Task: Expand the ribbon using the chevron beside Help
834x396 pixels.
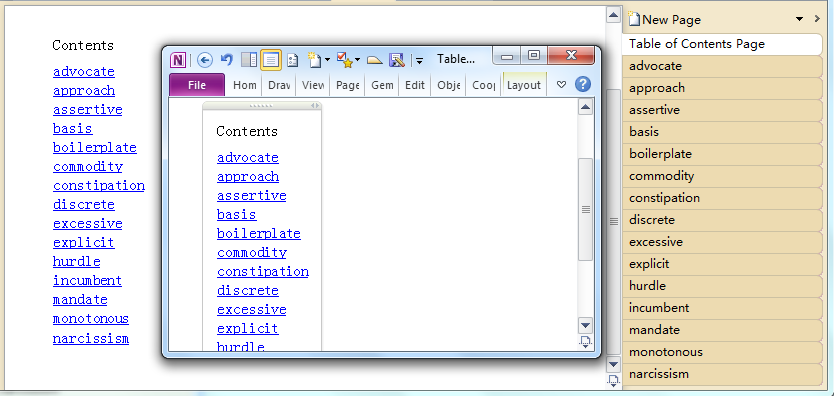Action: point(561,85)
